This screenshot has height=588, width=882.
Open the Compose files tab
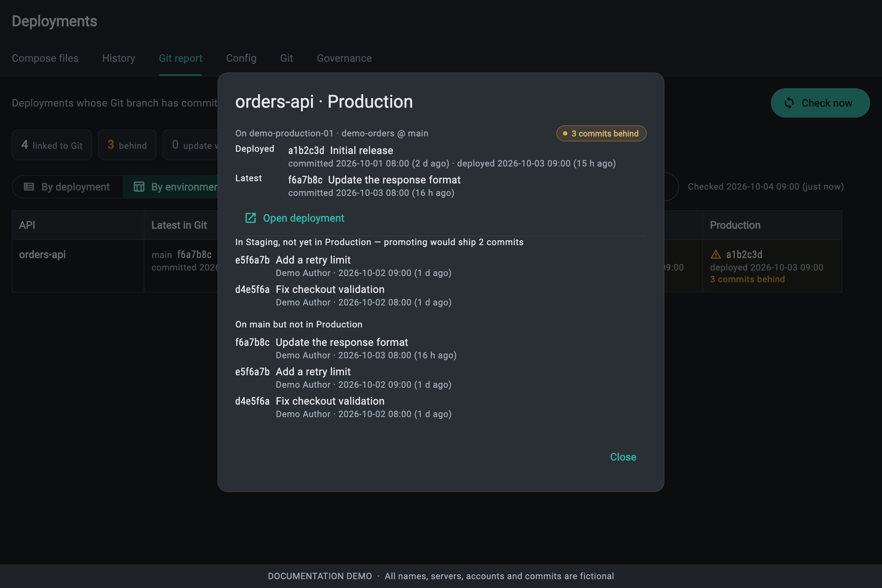(x=45, y=58)
